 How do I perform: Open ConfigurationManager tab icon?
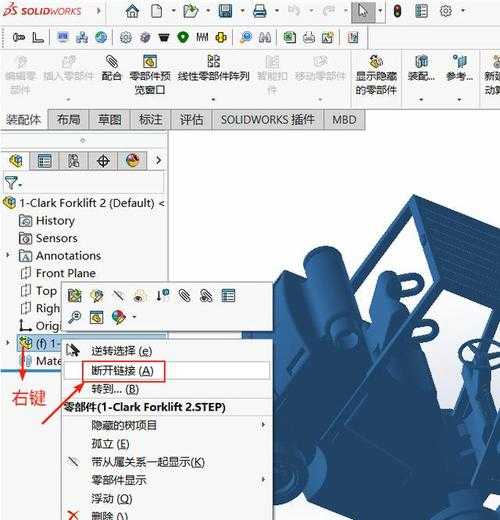73,161
